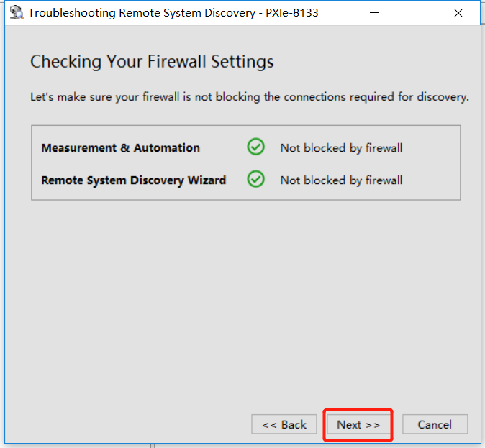Click Remote System Discovery Wizard's 'Not blocked by firewall' status
The width and height of the screenshot is (485, 448).
[341, 180]
